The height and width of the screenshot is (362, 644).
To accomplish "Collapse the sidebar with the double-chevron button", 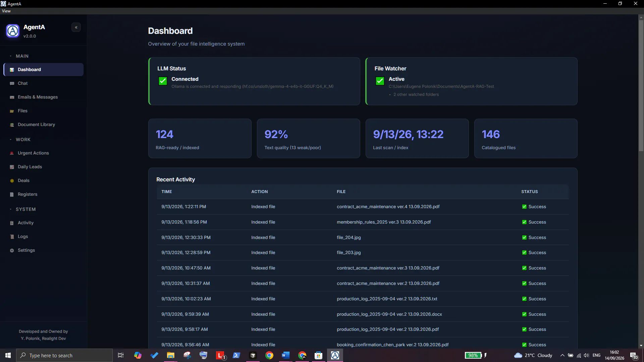I will 76,27.
